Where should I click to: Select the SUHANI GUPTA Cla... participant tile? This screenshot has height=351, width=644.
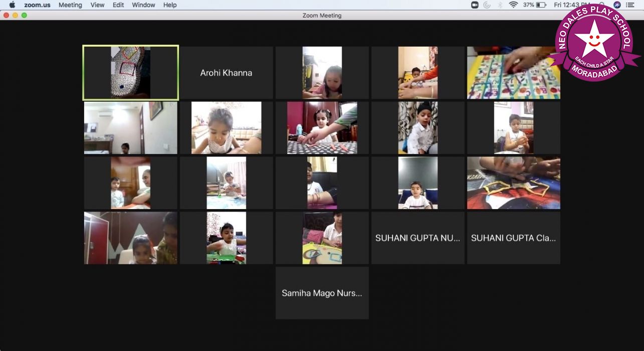tap(514, 238)
